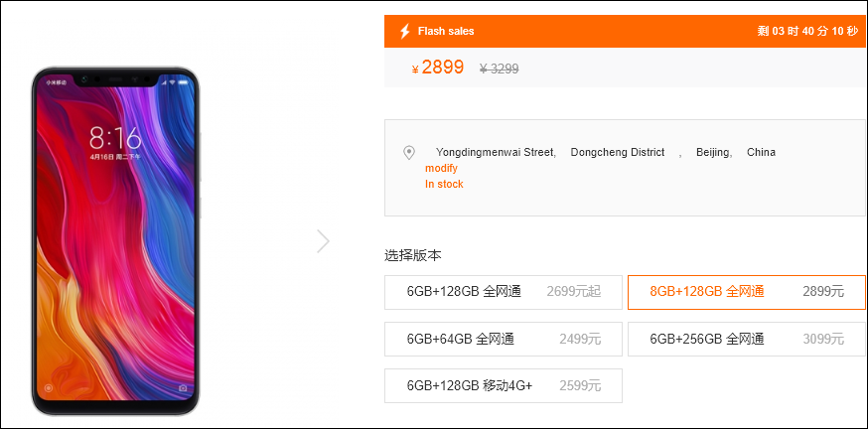The width and height of the screenshot is (868, 429).
Task: Click the yuan symbol beside 2899
Action: [415, 70]
